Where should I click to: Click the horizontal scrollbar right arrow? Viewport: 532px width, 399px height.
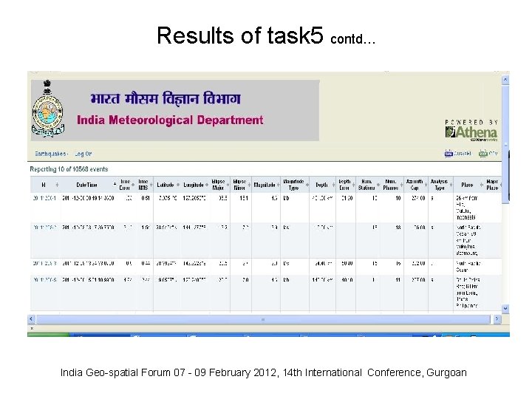click(x=497, y=319)
